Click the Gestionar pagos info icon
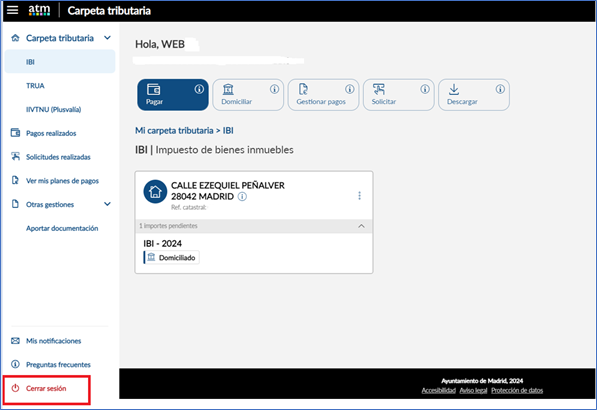The height and width of the screenshot is (410, 597). tap(350, 89)
